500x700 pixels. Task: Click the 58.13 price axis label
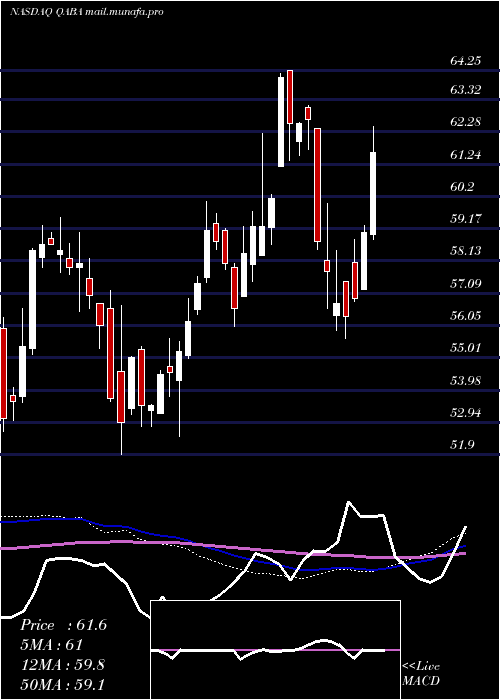(465, 250)
